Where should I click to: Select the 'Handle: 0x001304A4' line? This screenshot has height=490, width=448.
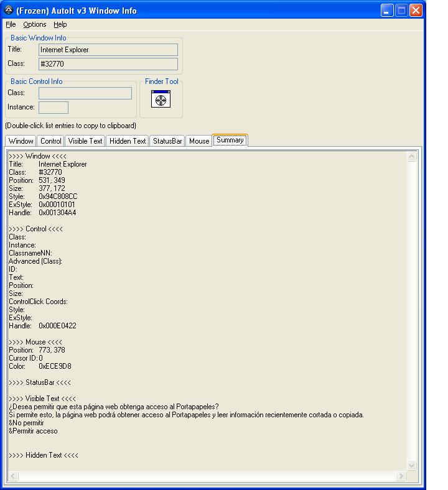pos(42,213)
